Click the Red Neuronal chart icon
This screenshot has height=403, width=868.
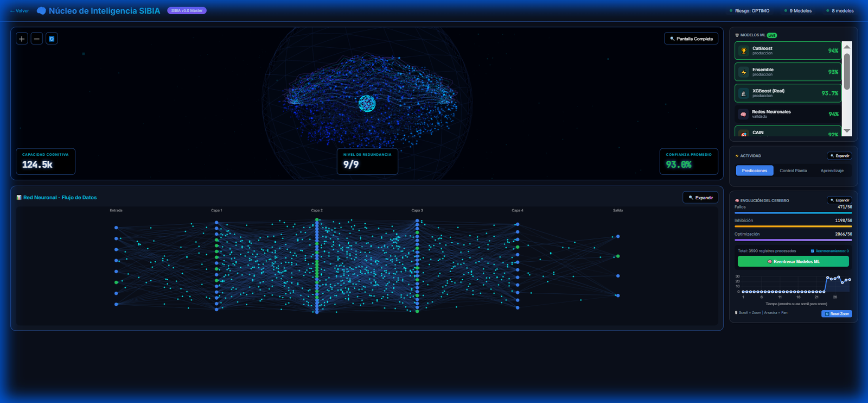(19, 198)
